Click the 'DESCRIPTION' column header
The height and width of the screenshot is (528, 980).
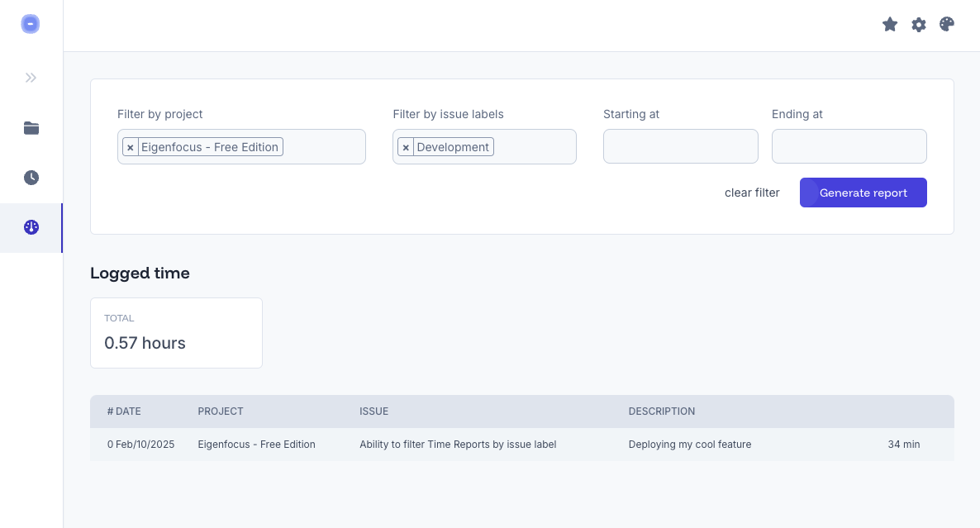661,411
